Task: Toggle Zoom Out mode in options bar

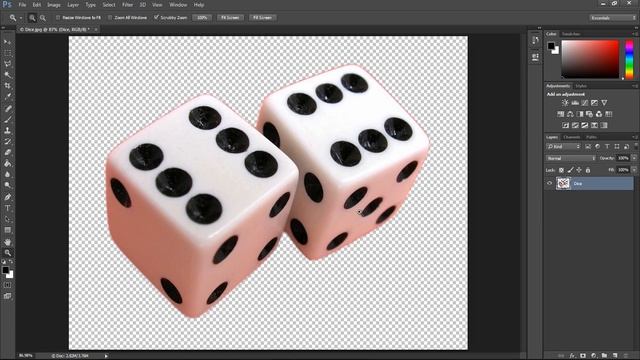Action: click(43, 18)
